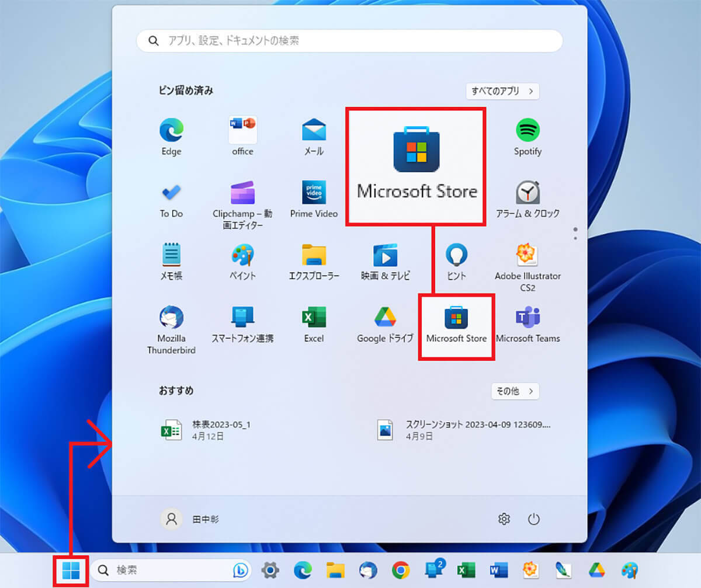
Task: Open Thunderbird from the taskbar
Action: [367, 570]
